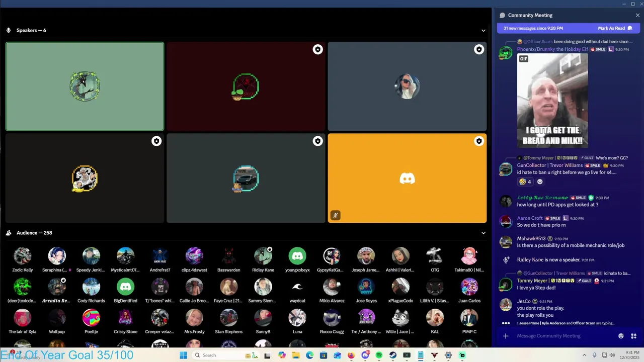Click Mohawk9513's chat avatar

point(506,242)
